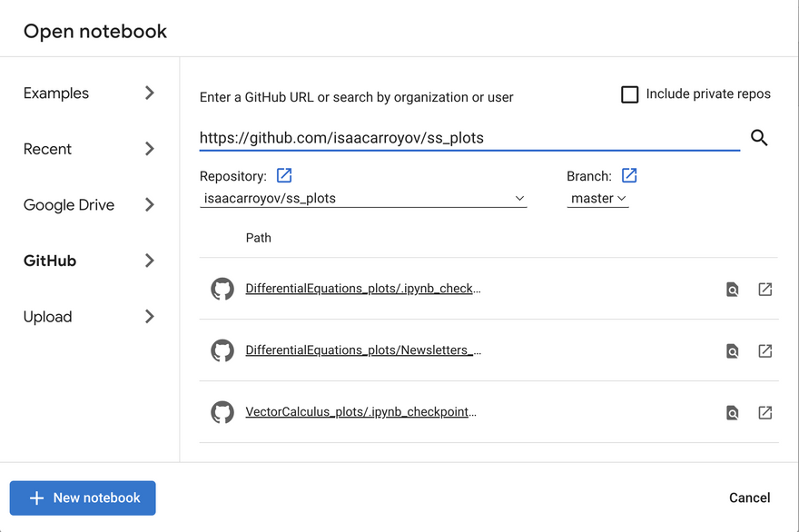Image resolution: width=799 pixels, height=532 pixels.
Task: Enable the Include private repos checkbox
Action: pyautogui.click(x=630, y=94)
